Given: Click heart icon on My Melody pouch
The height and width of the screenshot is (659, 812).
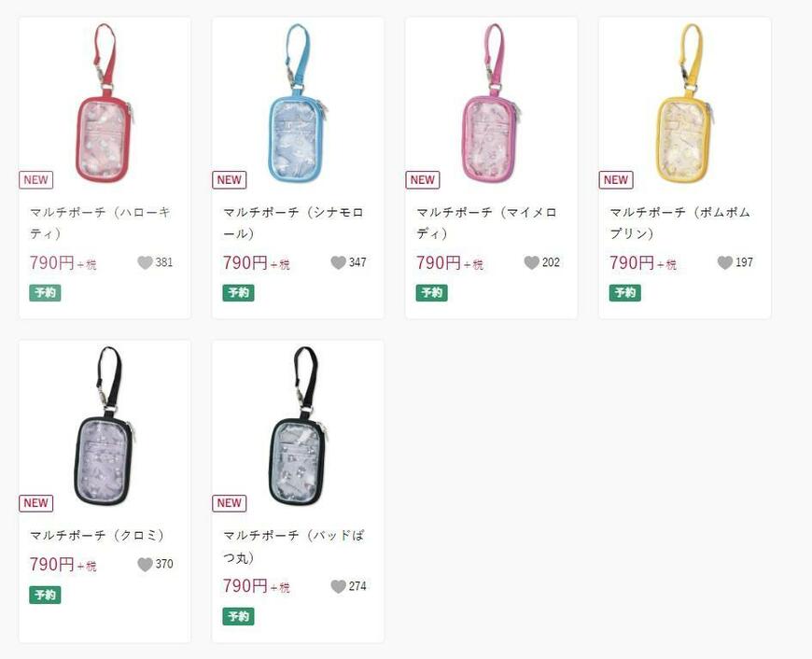Looking at the screenshot, I should pyautogui.click(x=532, y=262).
